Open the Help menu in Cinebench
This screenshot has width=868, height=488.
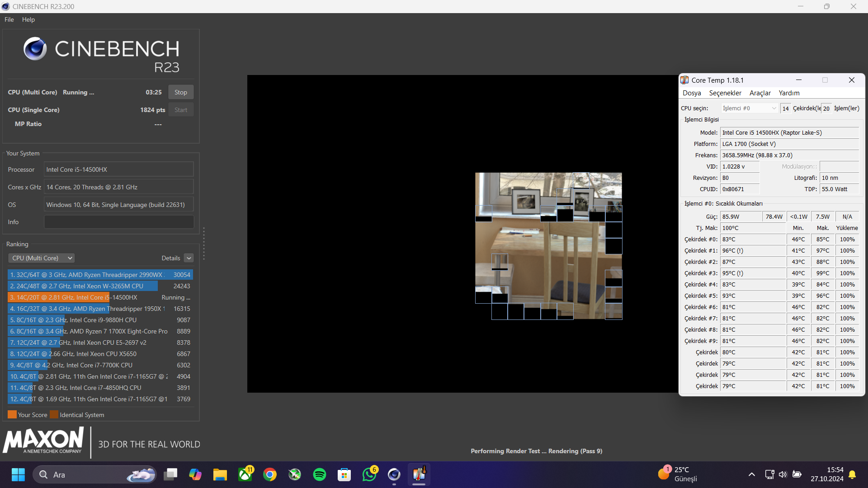click(28, 19)
